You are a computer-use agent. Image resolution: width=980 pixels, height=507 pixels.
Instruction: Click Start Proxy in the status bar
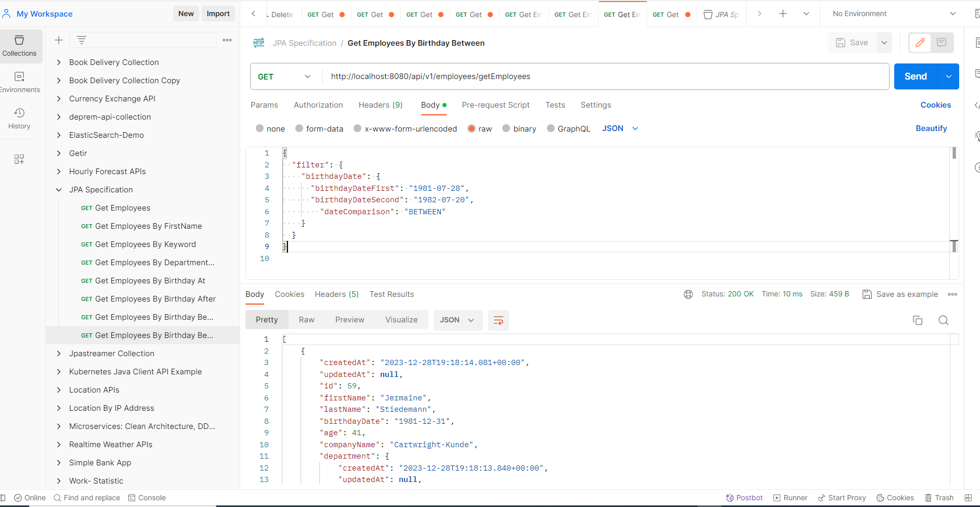tap(842, 498)
